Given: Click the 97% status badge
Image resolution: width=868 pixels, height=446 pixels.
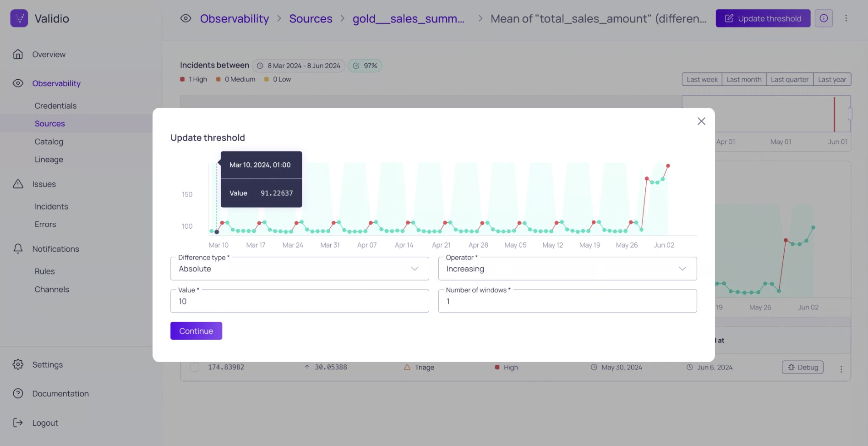Looking at the screenshot, I should pos(365,66).
